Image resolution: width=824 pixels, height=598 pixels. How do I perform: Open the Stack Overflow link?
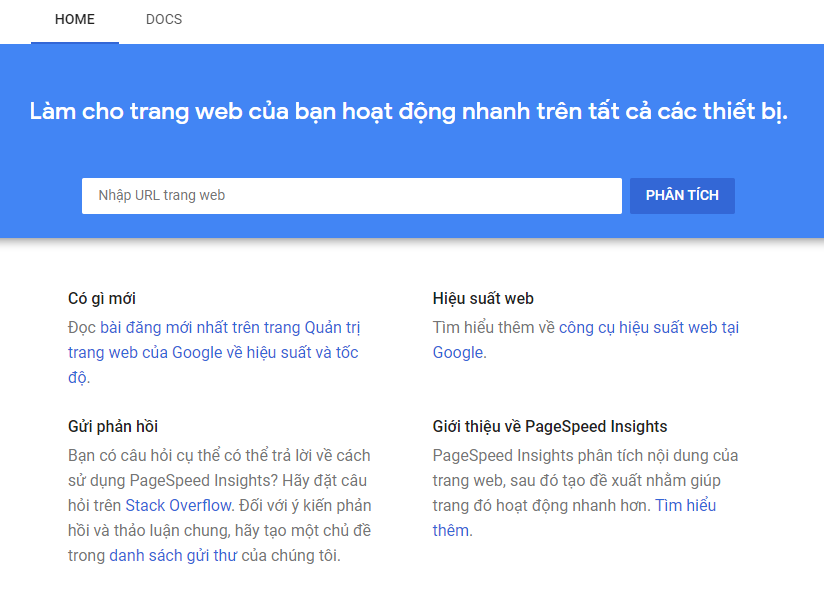pos(178,506)
